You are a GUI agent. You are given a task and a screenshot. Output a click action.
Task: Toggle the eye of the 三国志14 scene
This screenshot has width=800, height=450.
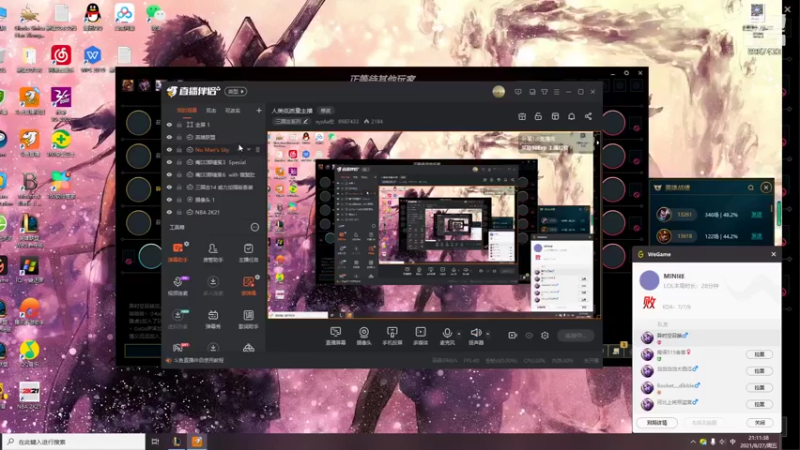click(x=169, y=187)
